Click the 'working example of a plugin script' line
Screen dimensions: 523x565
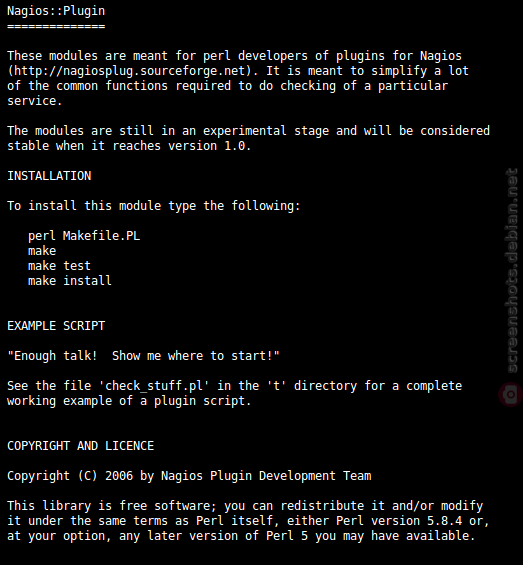click(x=129, y=401)
